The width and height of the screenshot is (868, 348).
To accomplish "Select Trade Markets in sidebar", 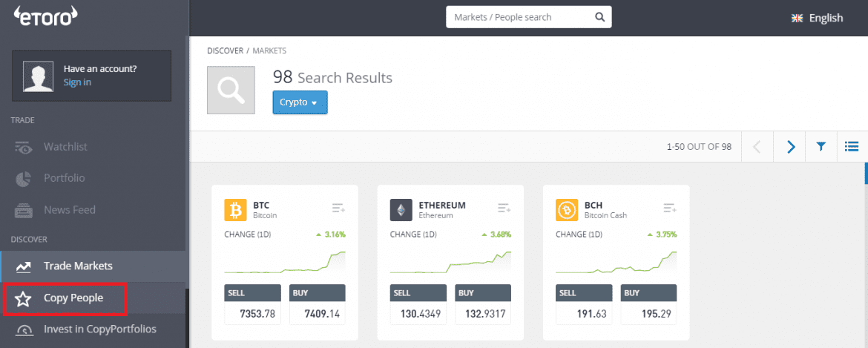I will [x=78, y=266].
